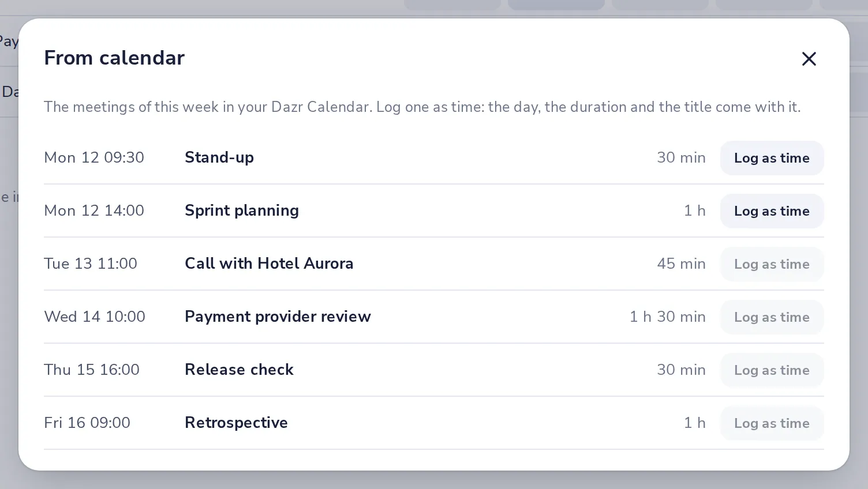
Task: Click the Mon 12 09:30 date label
Action: (94, 157)
